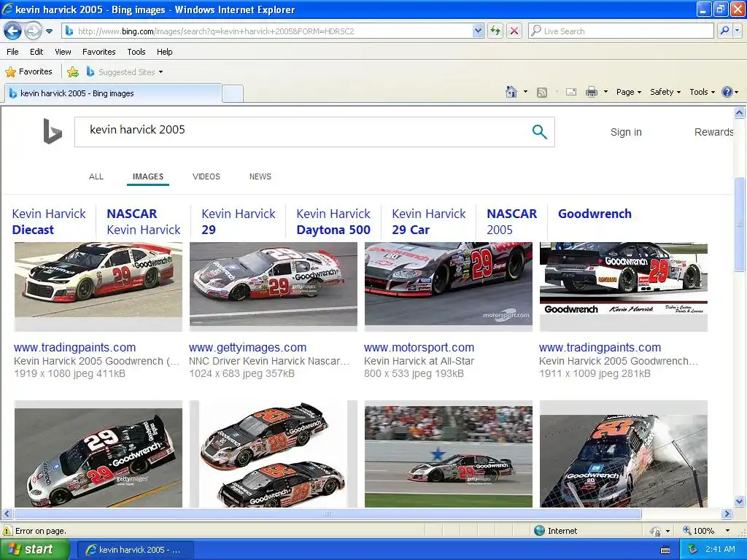
Task: Click the blank New Tab button
Action: coord(233,93)
